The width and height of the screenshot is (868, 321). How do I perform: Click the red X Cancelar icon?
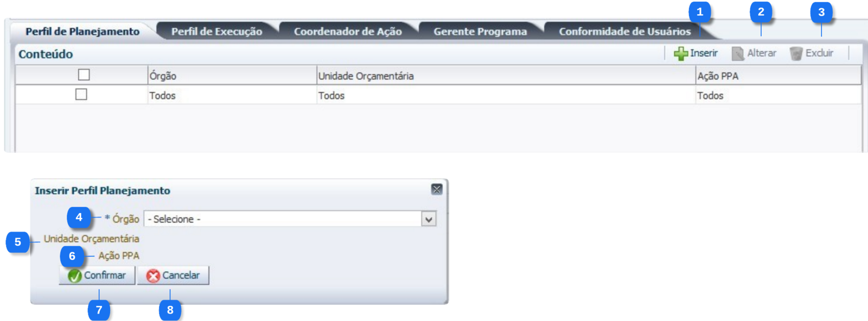[153, 275]
